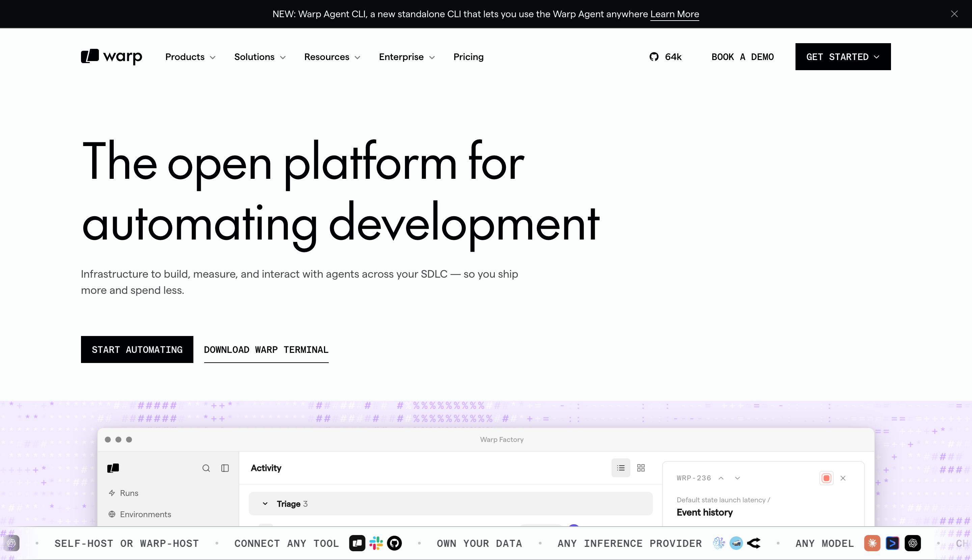Screen dimensions: 972x560
Task: Click the Book a Demo link
Action: point(742,57)
